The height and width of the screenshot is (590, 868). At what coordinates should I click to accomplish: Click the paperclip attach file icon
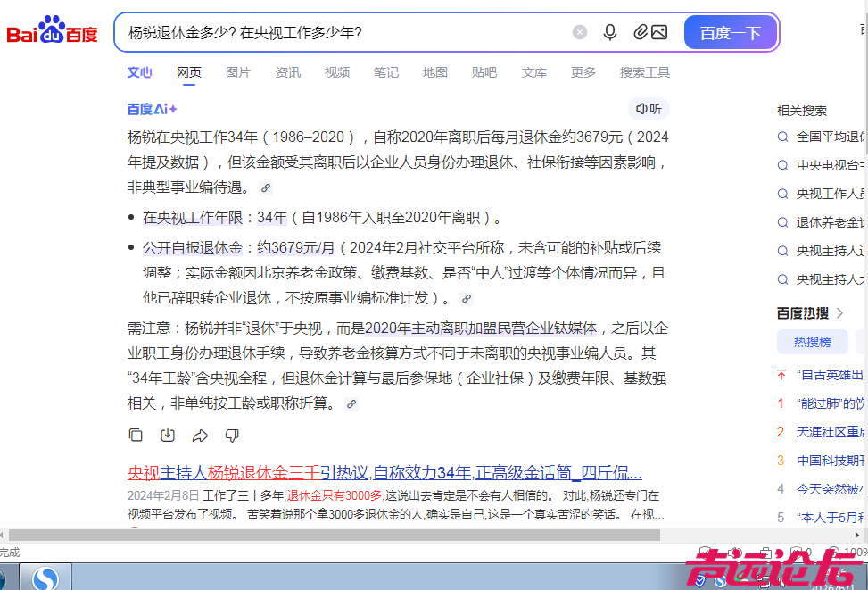coord(640,32)
